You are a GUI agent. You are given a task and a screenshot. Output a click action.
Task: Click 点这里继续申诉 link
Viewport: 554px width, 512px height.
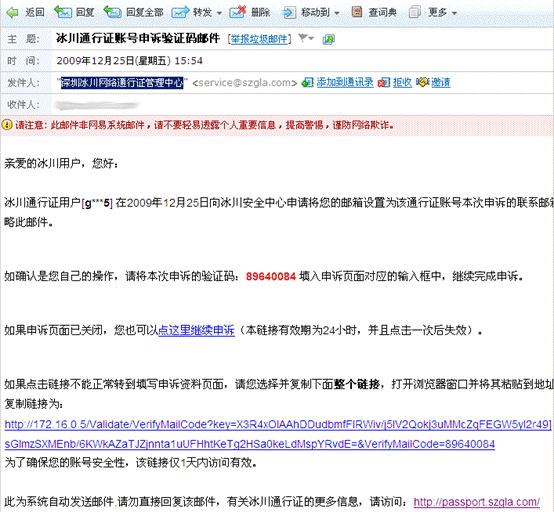pos(196,330)
